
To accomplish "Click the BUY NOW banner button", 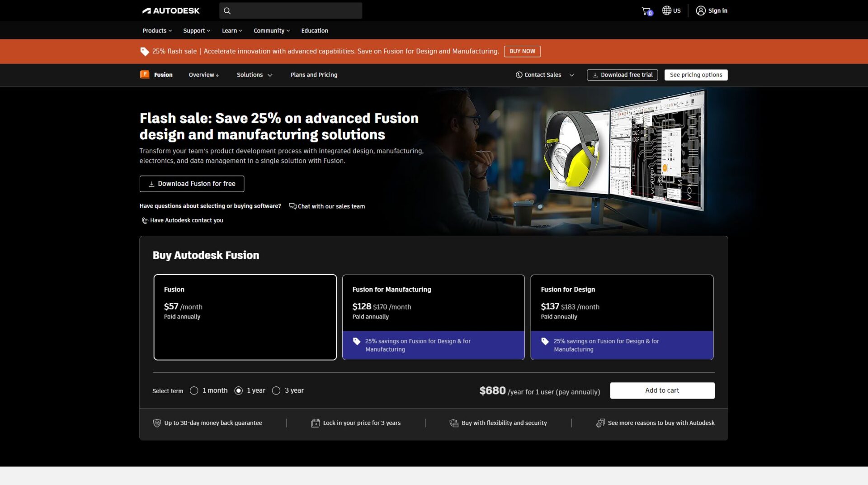I will 522,51.
